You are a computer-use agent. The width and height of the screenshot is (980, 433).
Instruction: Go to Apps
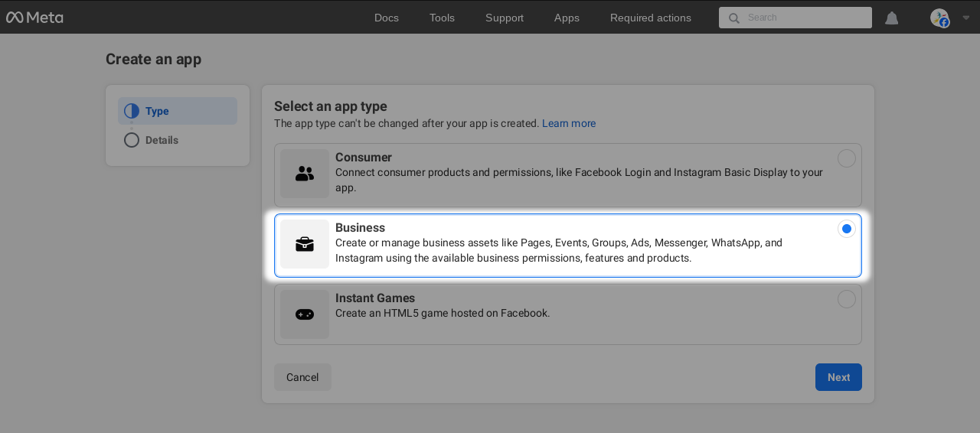click(x=567, y=18)
